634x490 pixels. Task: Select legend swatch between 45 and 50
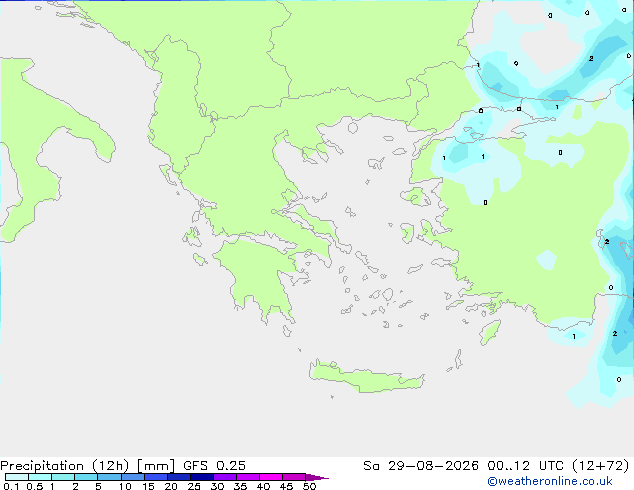[294, 477]
